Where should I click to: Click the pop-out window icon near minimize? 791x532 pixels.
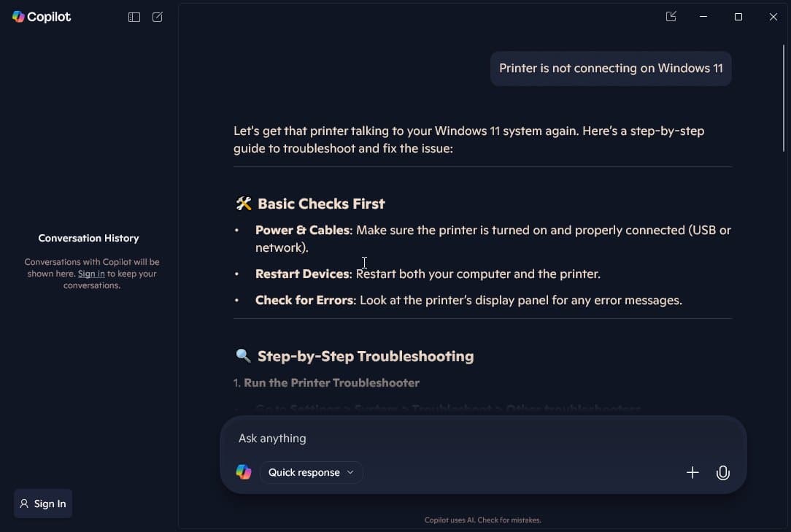[x=671, y=17]
